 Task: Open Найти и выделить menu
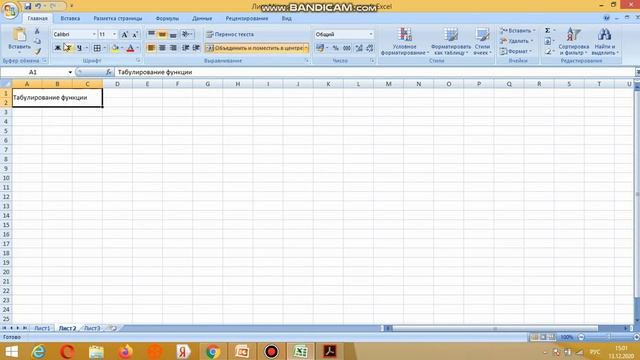[604, 42]
